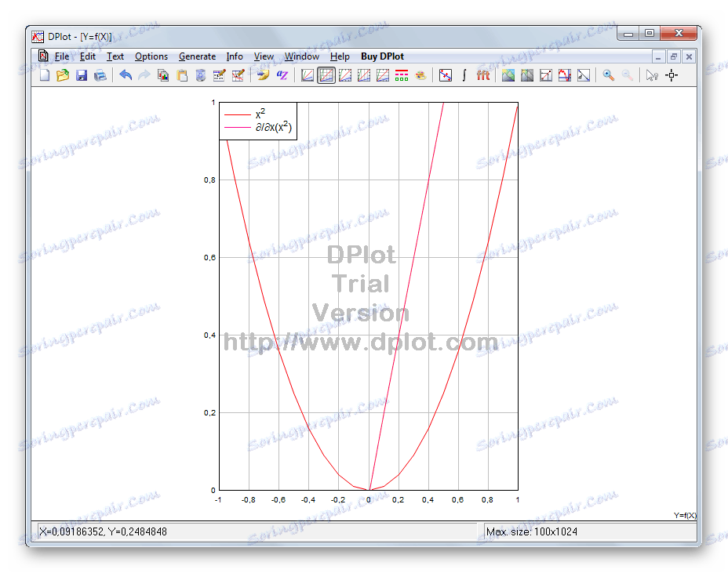The width and height of the screenshot is (728, 573).
Task: Open the Options menu
Action: click(151, 56)
